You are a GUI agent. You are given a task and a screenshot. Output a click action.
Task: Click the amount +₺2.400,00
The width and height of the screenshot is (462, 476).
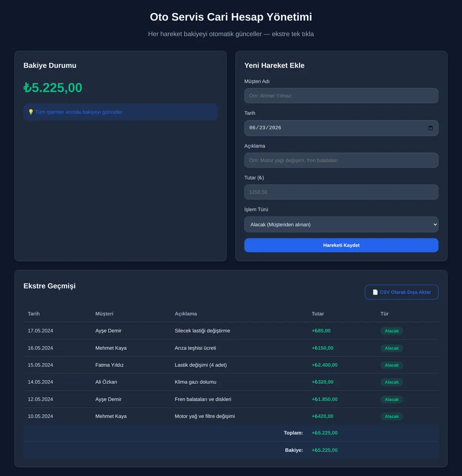pyautogui.click(x=325, y=365)
